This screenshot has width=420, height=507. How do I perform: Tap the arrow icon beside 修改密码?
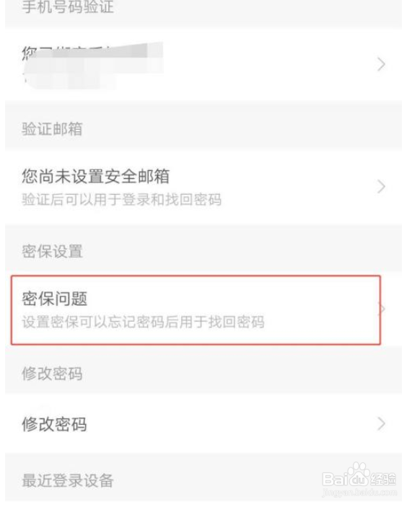pos(381,424)
